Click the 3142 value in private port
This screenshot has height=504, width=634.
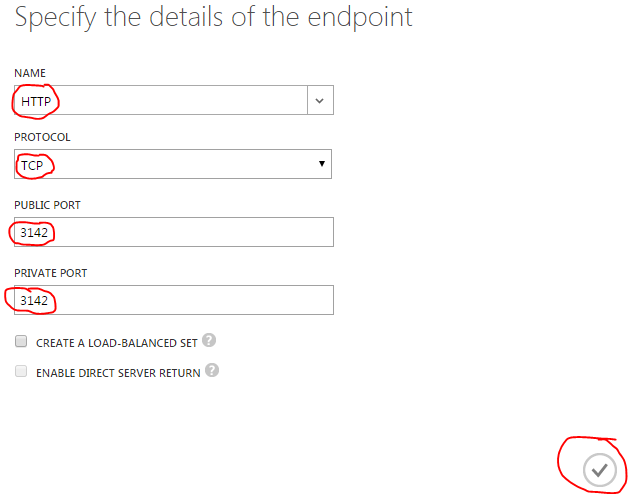tap(34, 301)
